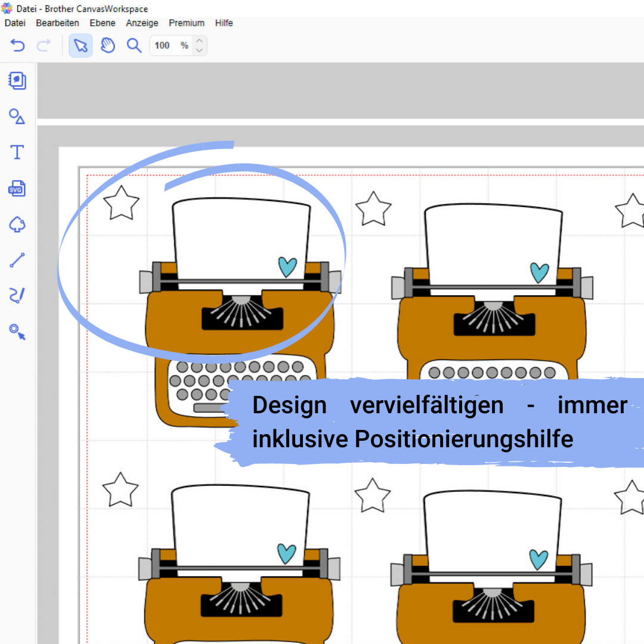This screenshot has height=644, width=644.
Task: Open the Premium menu
Action: [187, 23]
